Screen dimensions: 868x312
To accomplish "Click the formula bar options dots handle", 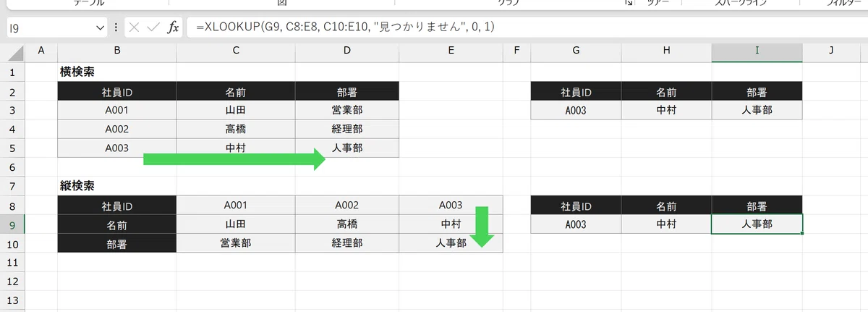I will pyautogui.click(x=116, y=28).
